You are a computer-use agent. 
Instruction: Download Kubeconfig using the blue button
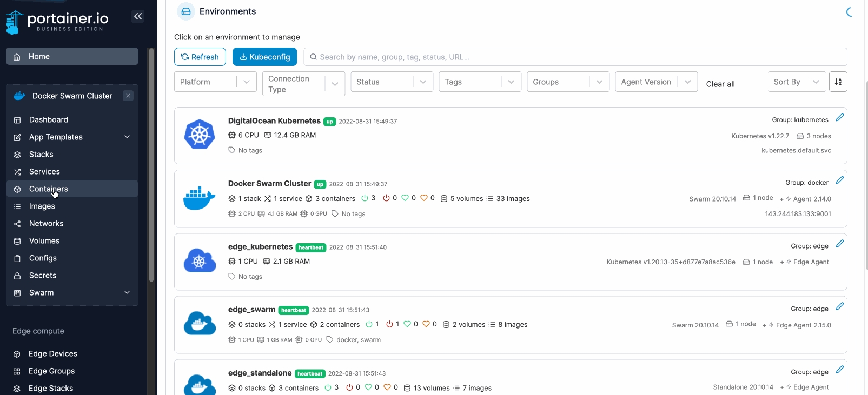[264, 57]
